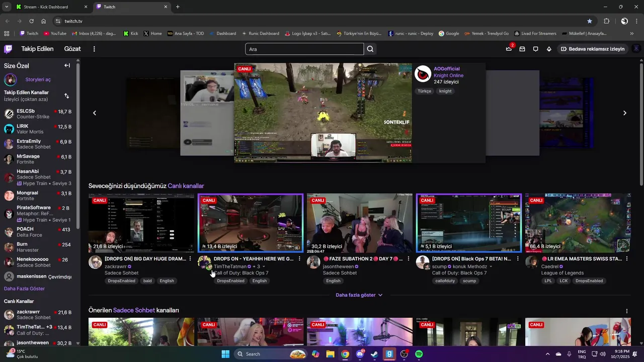The height and width of the screenshot is (362, 644).
Task: Show hidden system tray icons
Action: click(547, 354)
